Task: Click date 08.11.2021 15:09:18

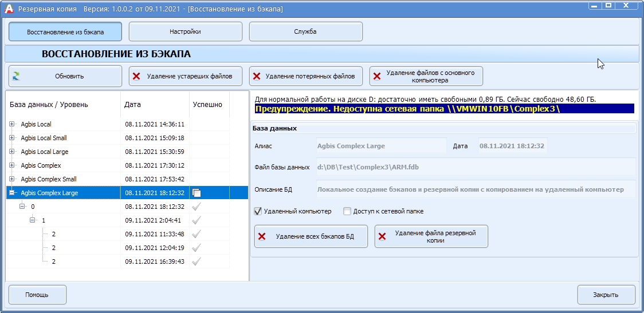Action: (155, 138)
